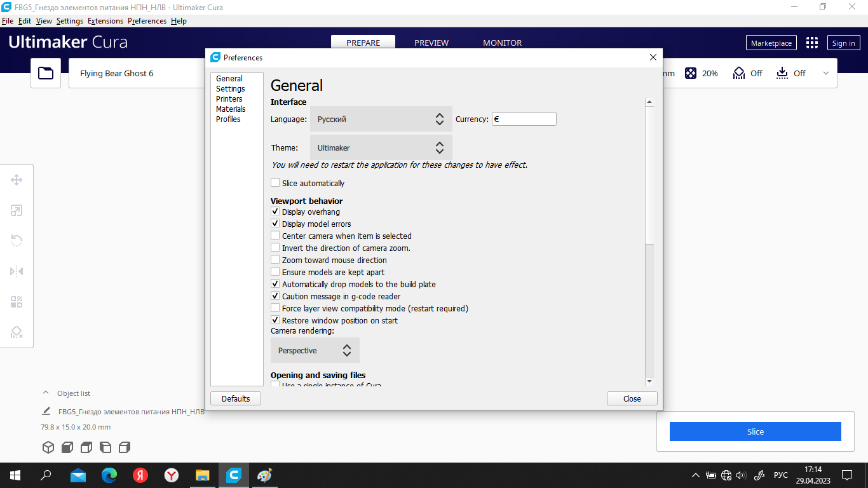
Task: Uncheck Display model errors option
Action: (x=275, y=224)
